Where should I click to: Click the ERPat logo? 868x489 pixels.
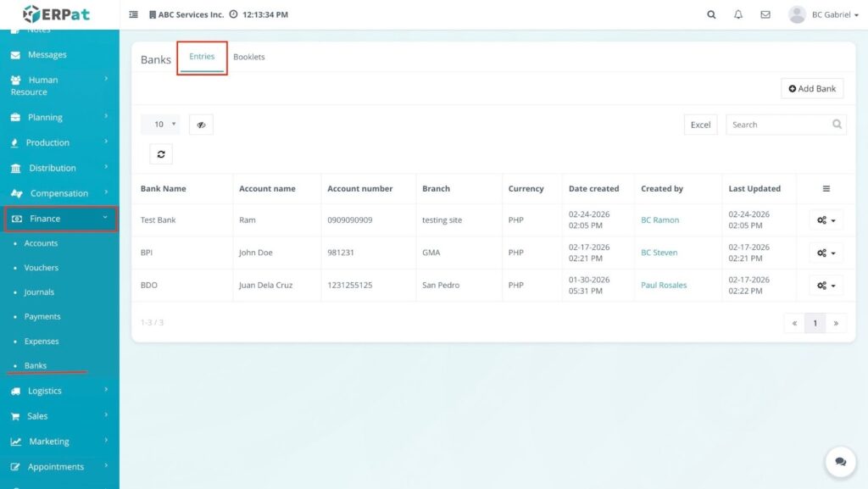56,14
